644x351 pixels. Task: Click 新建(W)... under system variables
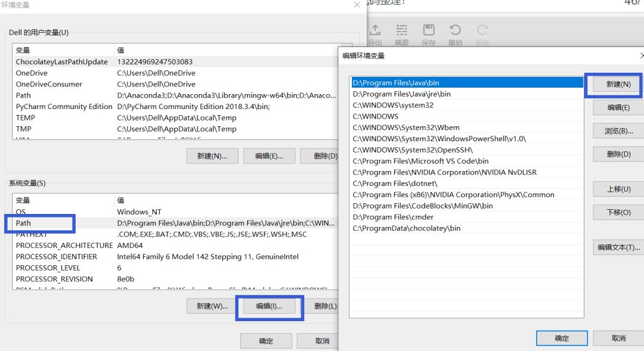tap(212, 306)
